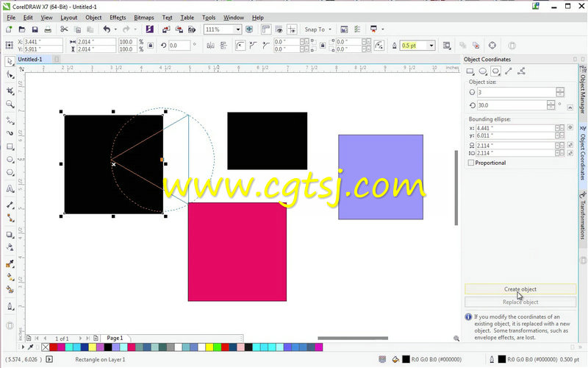Toggle the lock ratio padlock icon

coord(151,46)
